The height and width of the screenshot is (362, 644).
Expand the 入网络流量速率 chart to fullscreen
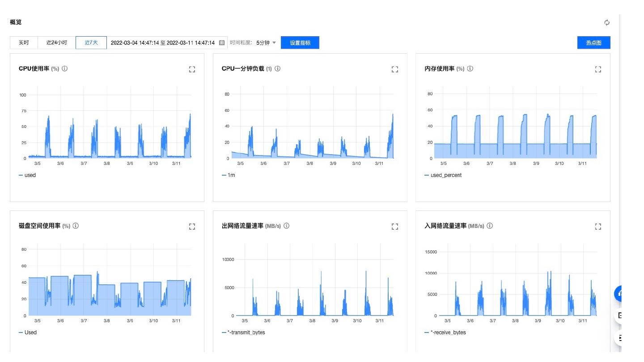pyautogui.click(x=598, y=227)
